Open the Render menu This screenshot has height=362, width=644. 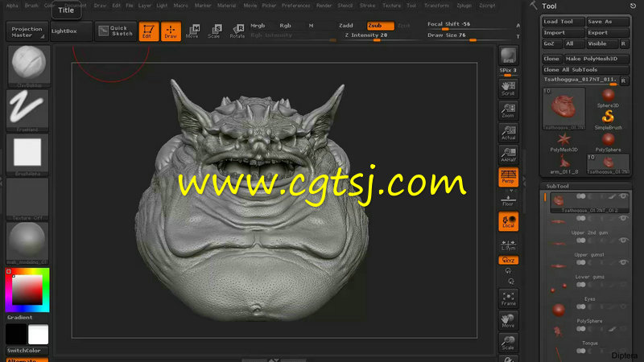(x=324, y=6)
